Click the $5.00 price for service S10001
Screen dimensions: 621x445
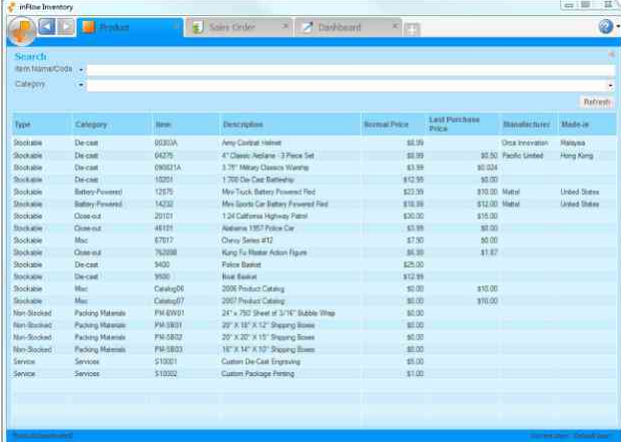tap(415, 361)
